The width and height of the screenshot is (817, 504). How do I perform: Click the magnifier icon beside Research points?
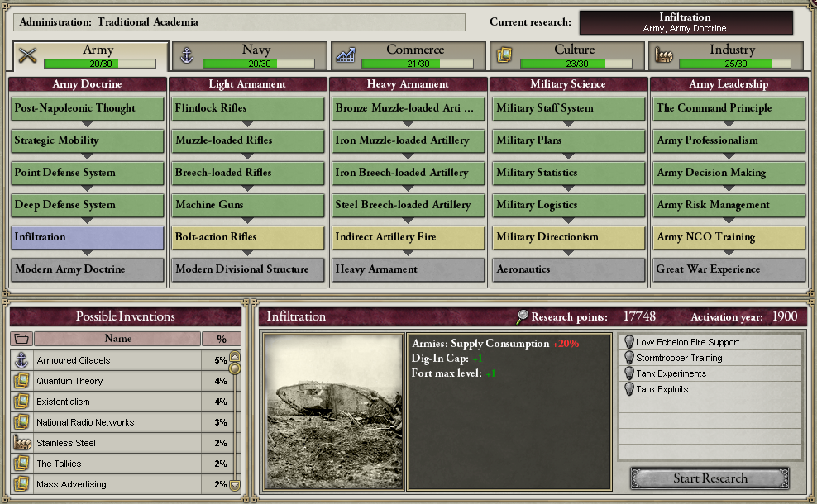point(522,316)
